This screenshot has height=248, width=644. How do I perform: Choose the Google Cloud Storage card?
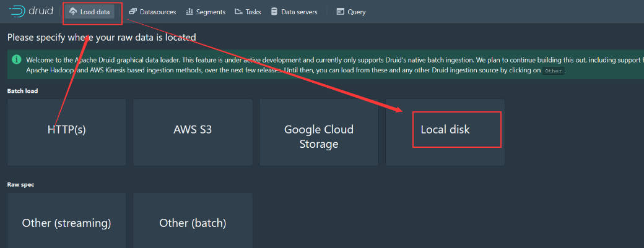(319, 132)
